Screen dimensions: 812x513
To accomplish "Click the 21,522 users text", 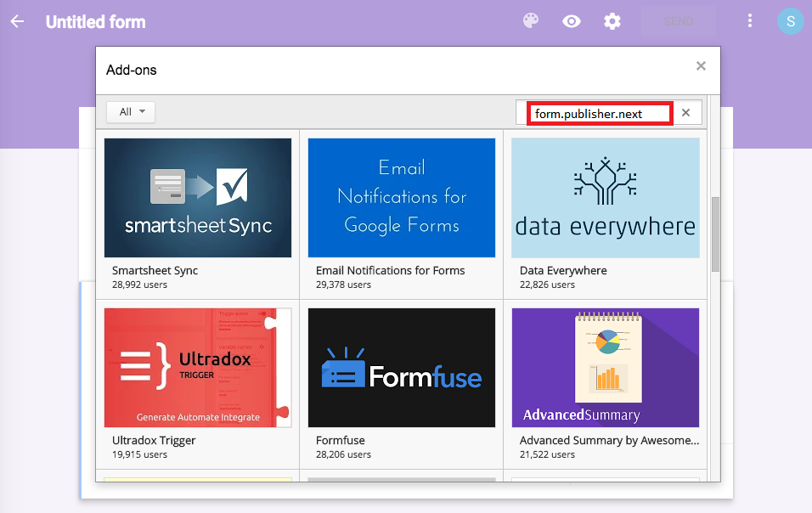I will 547,454.
